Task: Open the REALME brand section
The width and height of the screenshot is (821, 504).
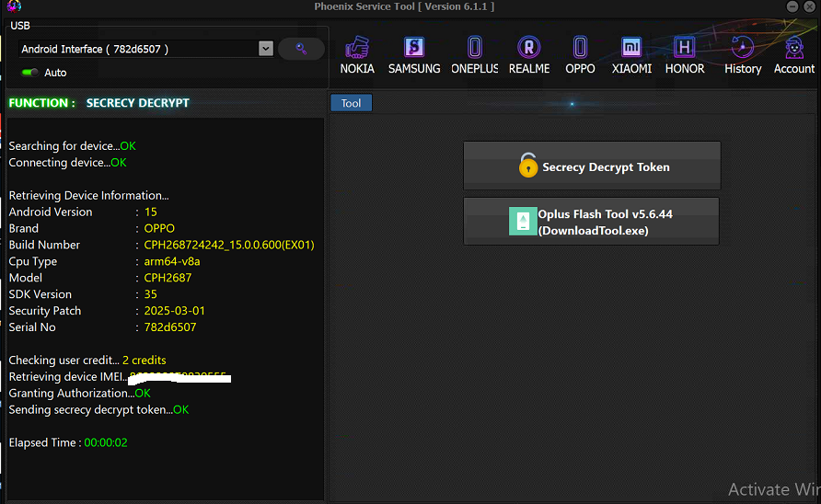Action: pos(529,56)
